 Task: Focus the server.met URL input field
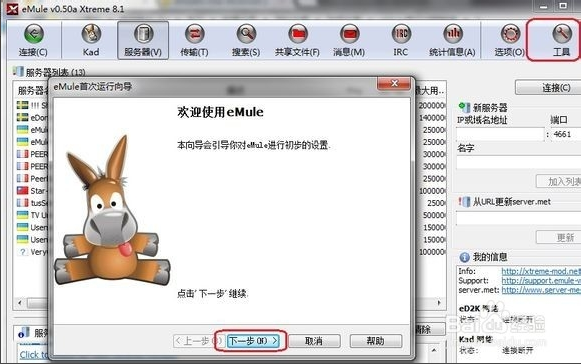519,218
